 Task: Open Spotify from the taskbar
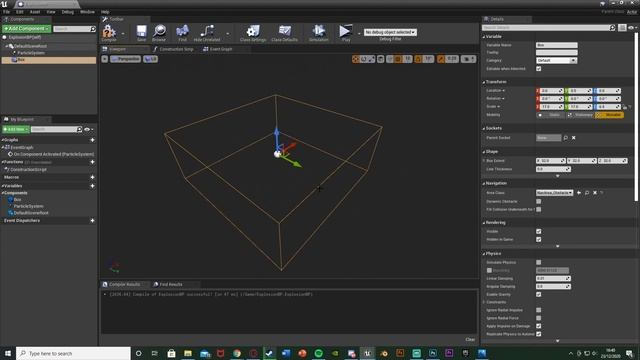coord(318,353)
